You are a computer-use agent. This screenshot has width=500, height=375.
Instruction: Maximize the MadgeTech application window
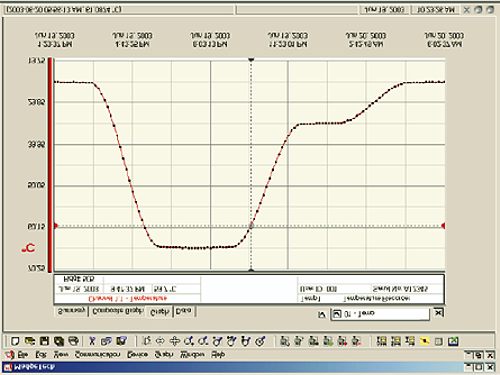[479, 367]
